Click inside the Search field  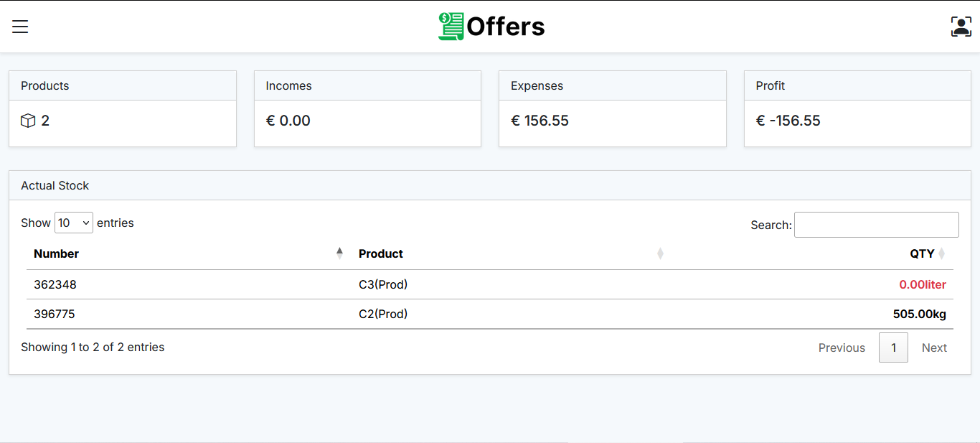(876, 224)
